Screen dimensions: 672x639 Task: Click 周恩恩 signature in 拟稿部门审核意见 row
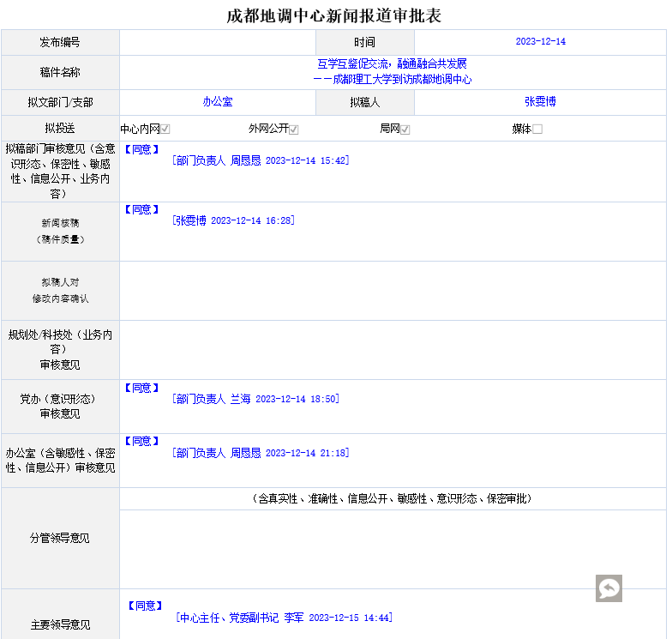(x=245, y=160)
